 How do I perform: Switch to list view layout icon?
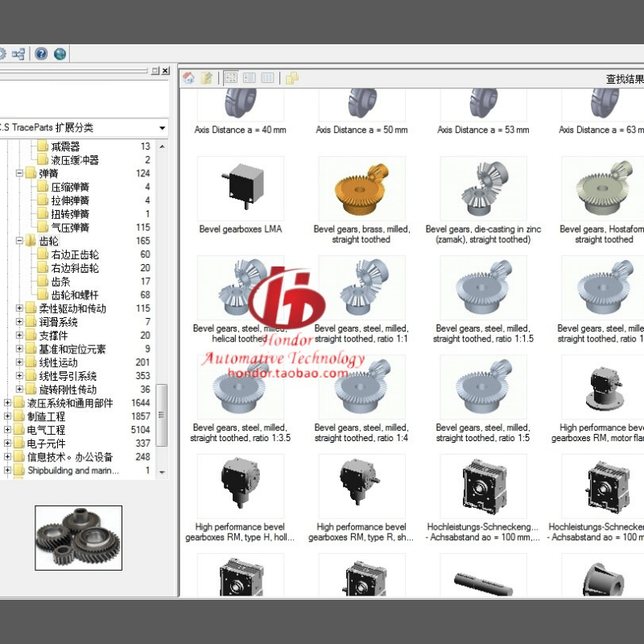coord(250,78)
